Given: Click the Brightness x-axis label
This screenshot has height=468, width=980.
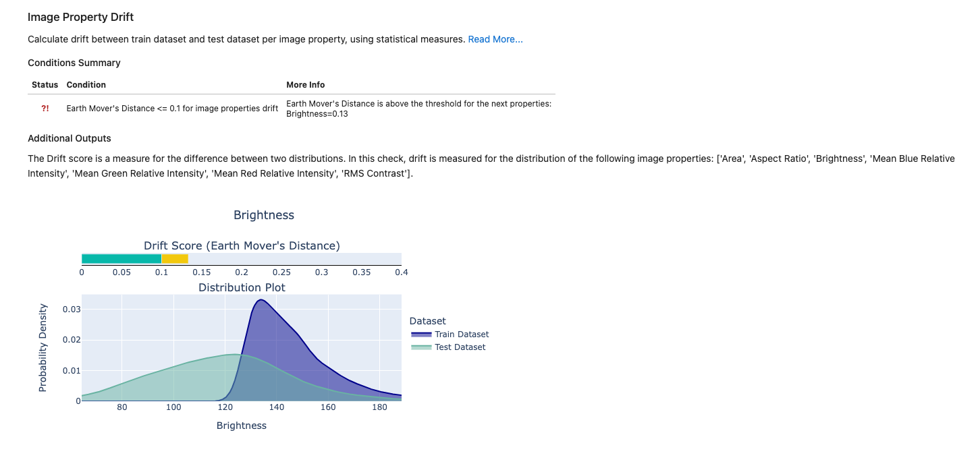Looking at the screenshot, I should pyautogui.click(x=242, y=426).
